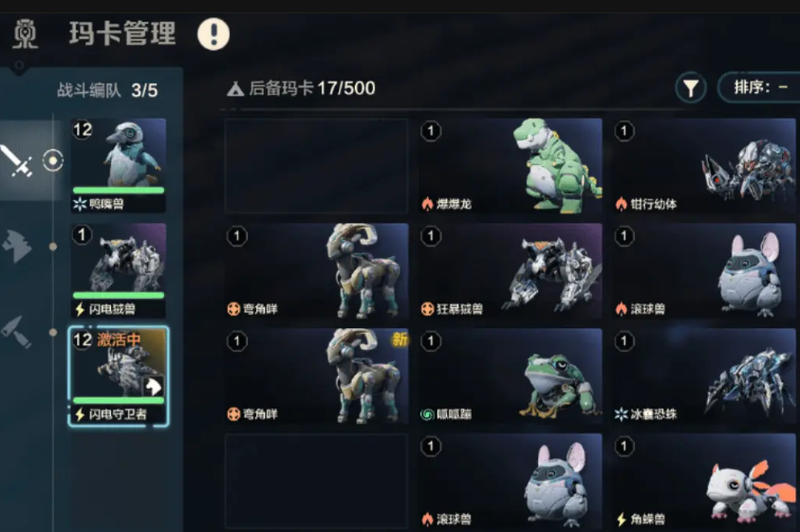
Task: Open the funnel filter icon
Action: [690, 88]
